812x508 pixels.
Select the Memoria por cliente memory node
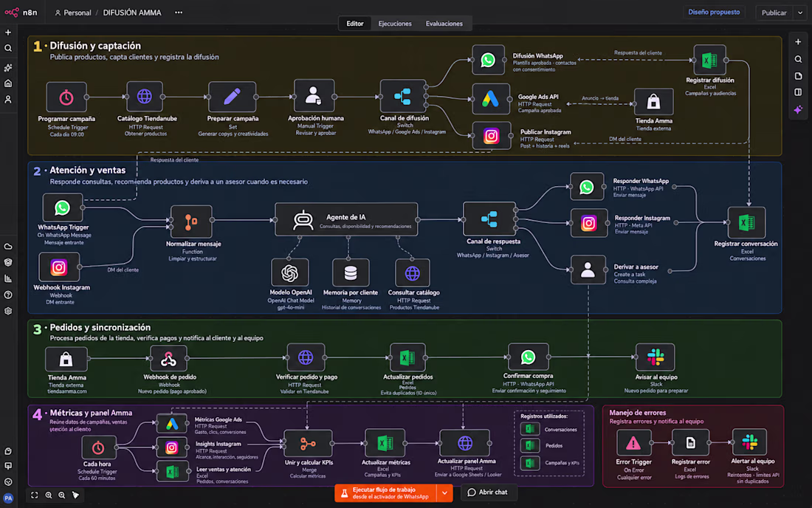coord(351,272)
